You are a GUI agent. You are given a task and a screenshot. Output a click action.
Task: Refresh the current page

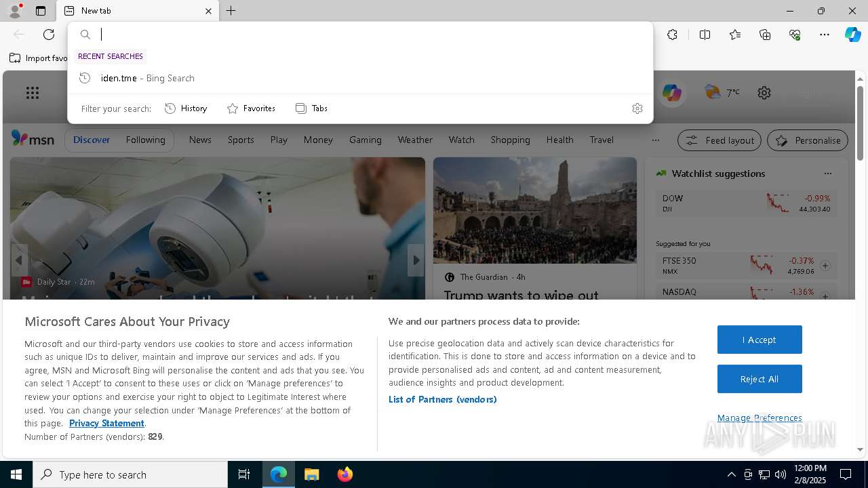coord(49,35)
